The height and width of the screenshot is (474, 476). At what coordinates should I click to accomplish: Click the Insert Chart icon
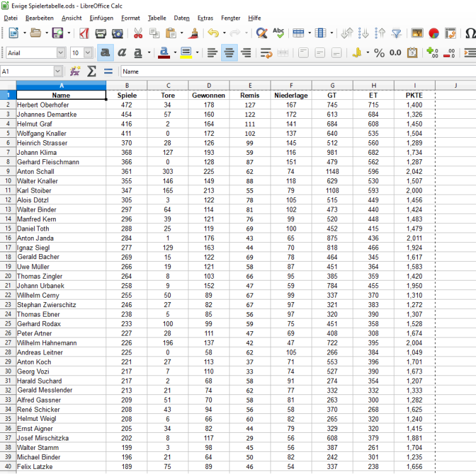click(x=434, y=33)
